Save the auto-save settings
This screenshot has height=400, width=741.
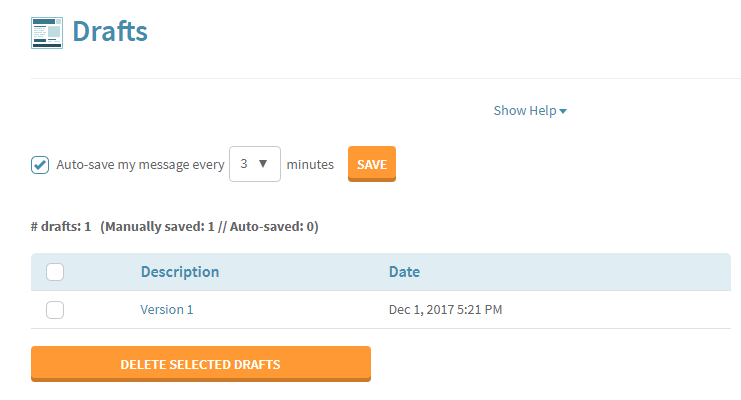372,164
